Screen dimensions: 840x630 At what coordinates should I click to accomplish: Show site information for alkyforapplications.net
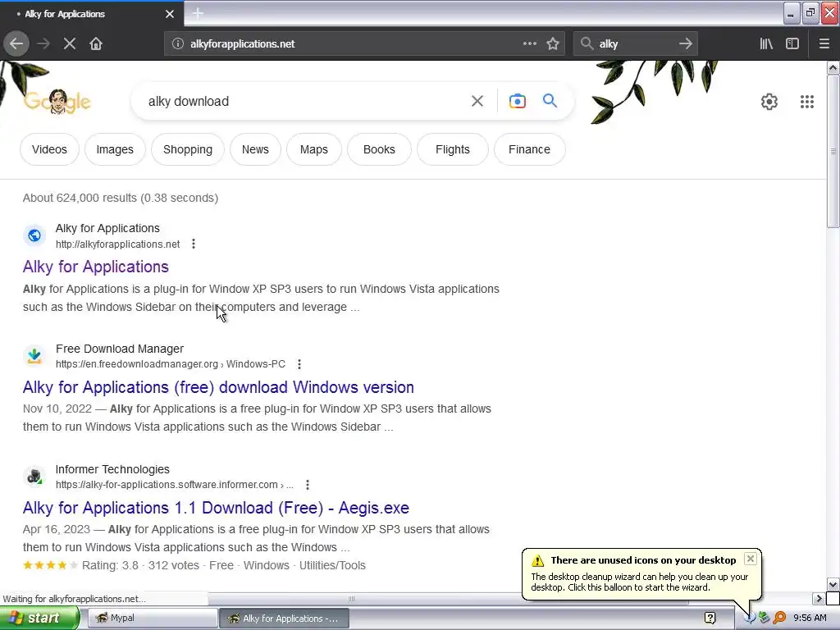click(x=178, y=43)
